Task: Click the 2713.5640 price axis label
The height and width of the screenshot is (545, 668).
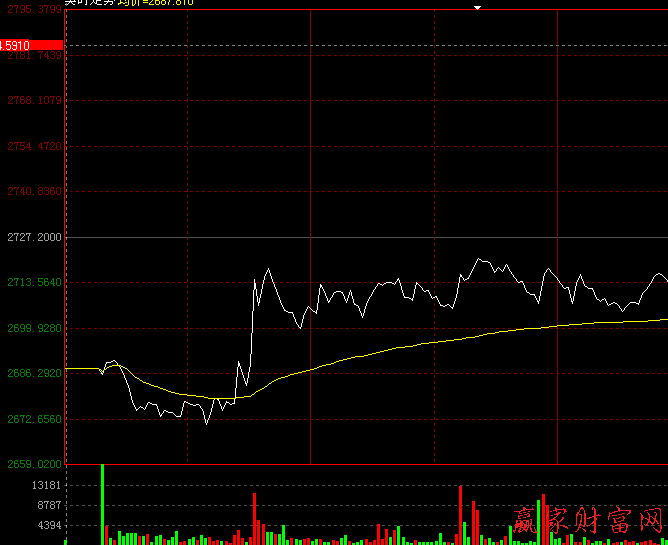Action: click(x=33, y=283)
